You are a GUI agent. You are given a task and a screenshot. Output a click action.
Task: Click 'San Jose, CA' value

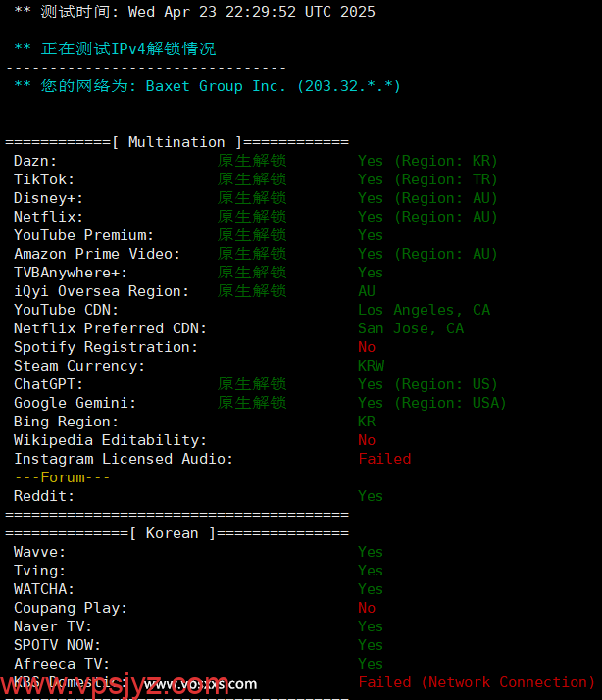pos(411,328)
